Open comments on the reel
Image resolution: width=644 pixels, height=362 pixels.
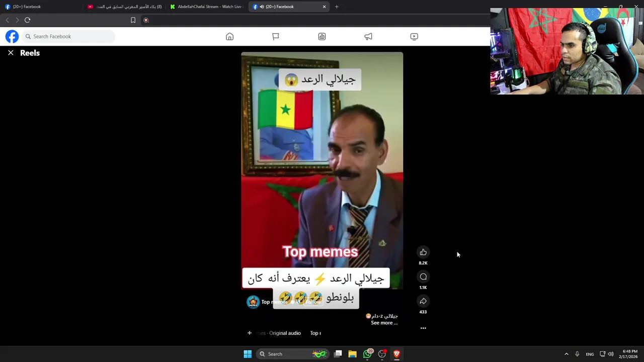click(423, 277)
